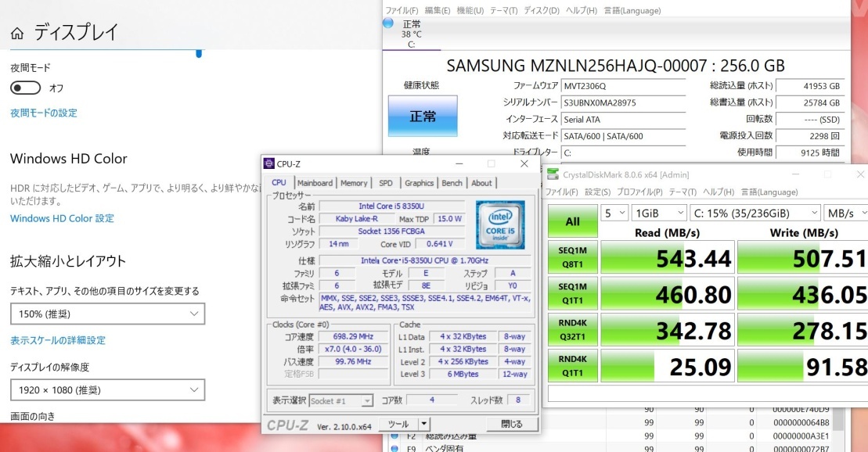Run the RND4K Q32T1 test
This screenshot has width=868, height=452.
(x=572, y=330)
